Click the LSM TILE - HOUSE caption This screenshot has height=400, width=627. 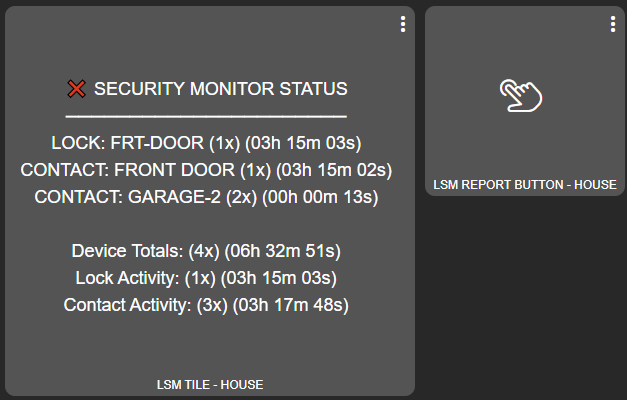click(x=210, y=385)
